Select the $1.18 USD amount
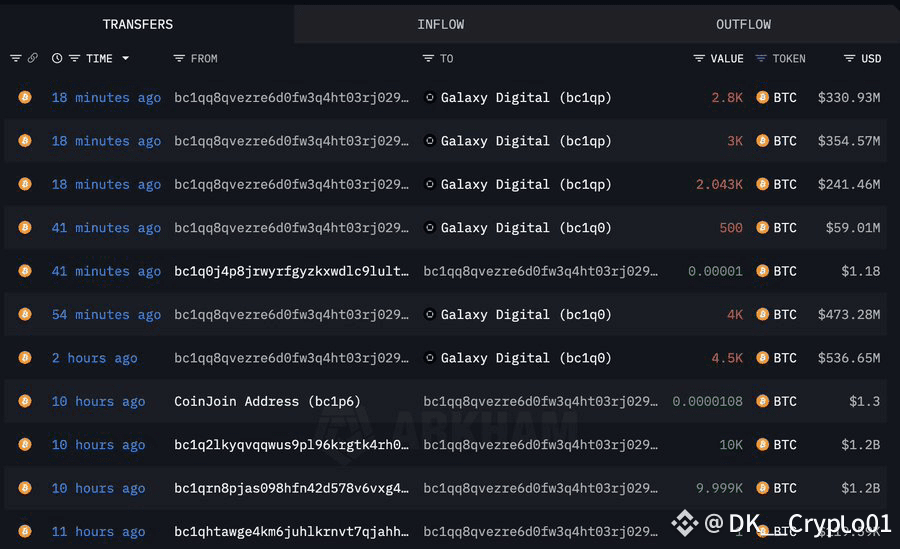Screen dimensions: 900x549 tap(860, 271)
